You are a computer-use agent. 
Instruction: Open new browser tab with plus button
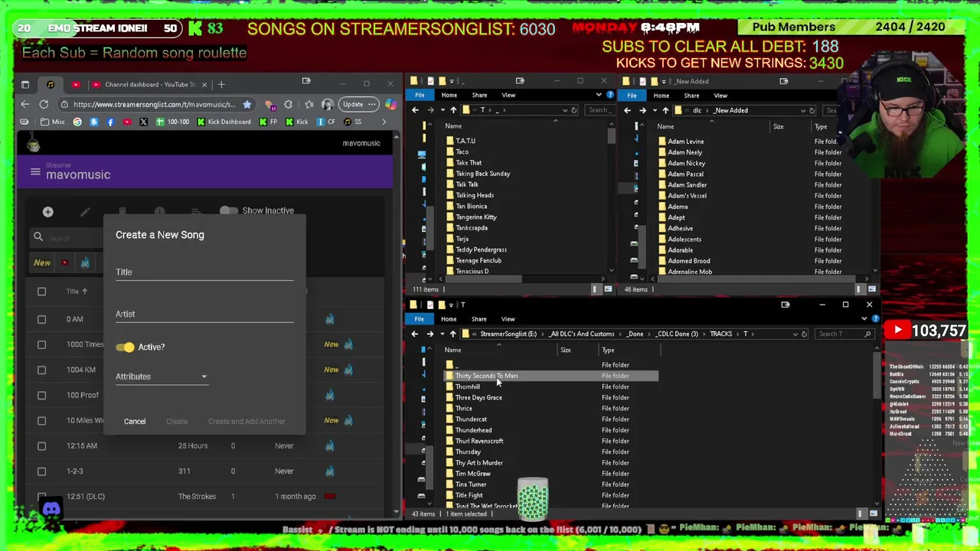point(221,84)
